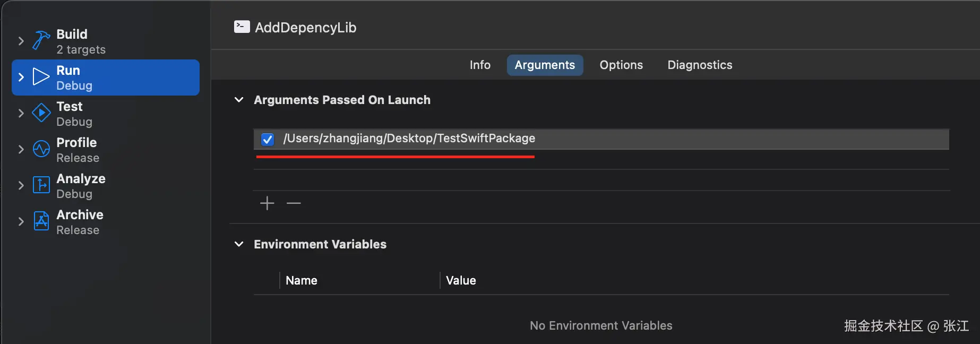980x344 pixels.
Task: Collapse the Environment Variables section
Action: [x=239, y=244]
